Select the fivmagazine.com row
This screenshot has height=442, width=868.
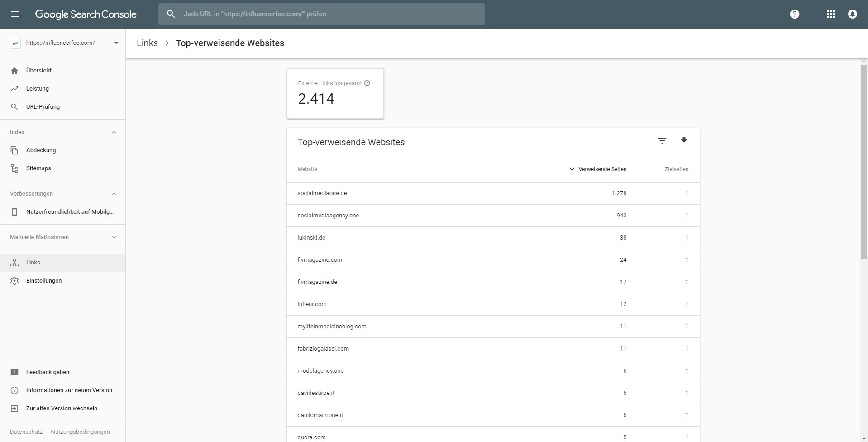493,260
